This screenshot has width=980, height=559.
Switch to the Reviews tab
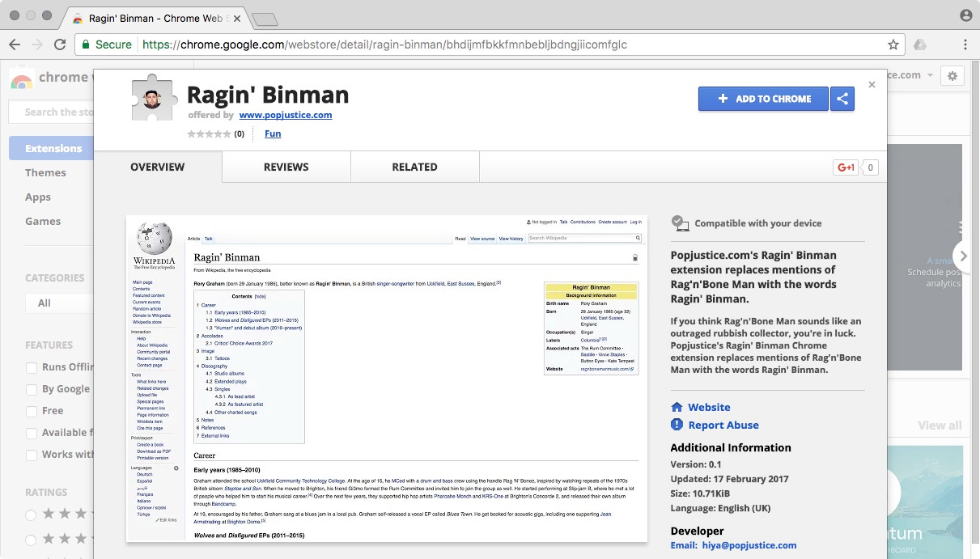(286, 167)
